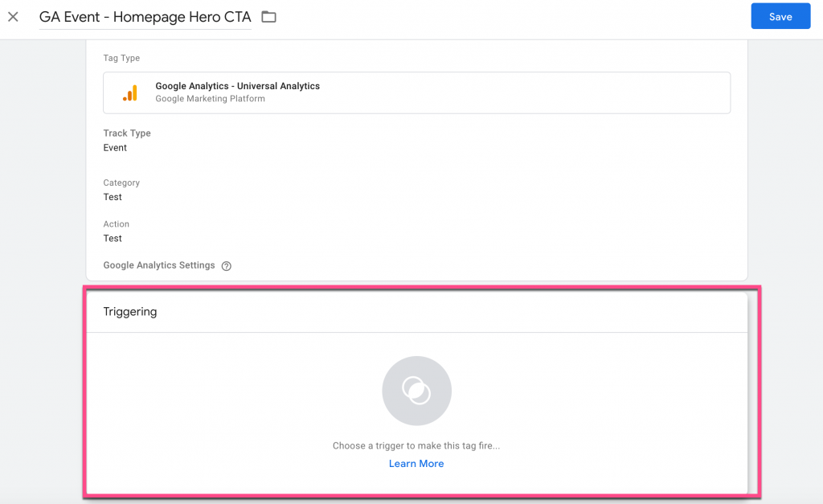Select the 'Event' track type value
Viewport: 823px width, 504px height.
(x=115, y=148)
